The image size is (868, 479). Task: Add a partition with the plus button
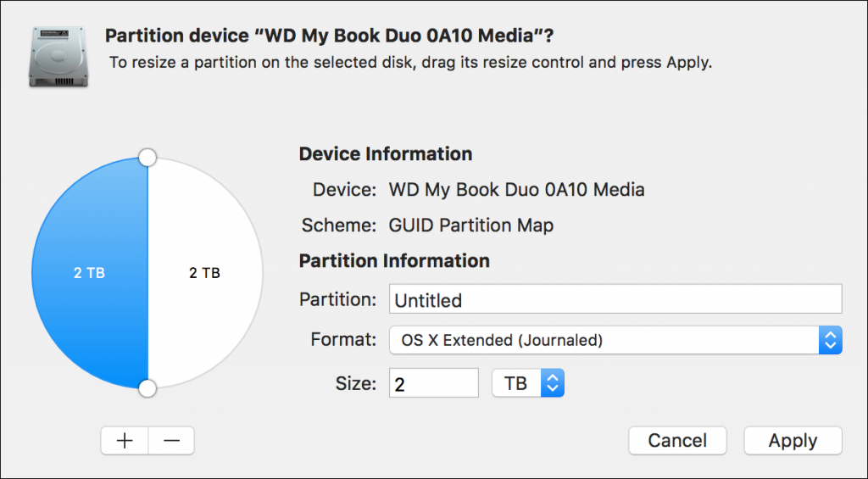(125, 441)
